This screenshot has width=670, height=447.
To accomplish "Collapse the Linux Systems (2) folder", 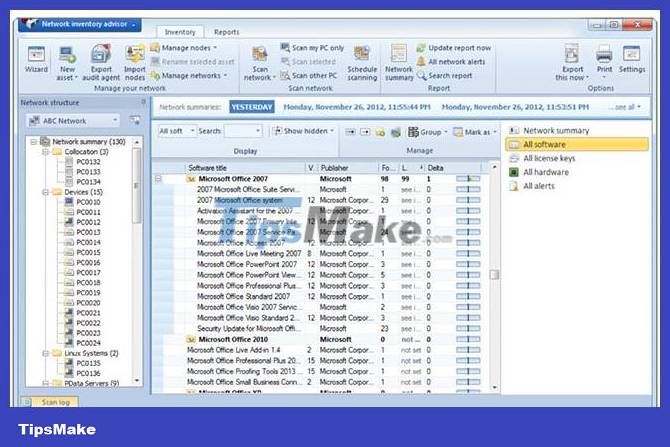I will [x=45, y=353].
